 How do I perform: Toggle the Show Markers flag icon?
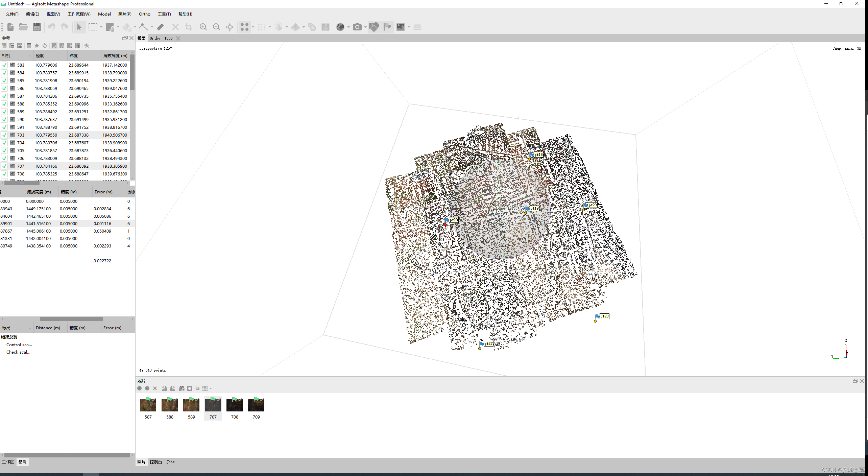click(x=387, y=27)
